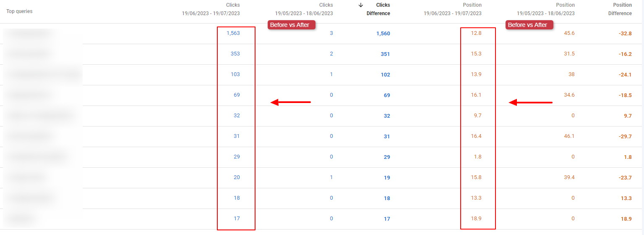Click 29 in the Clicks Difference column
The image size is (644, 235).
[x=387, y=157]
